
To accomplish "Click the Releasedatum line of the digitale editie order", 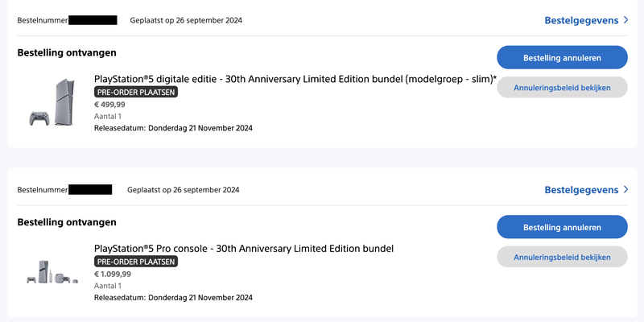I will point(173,128).
